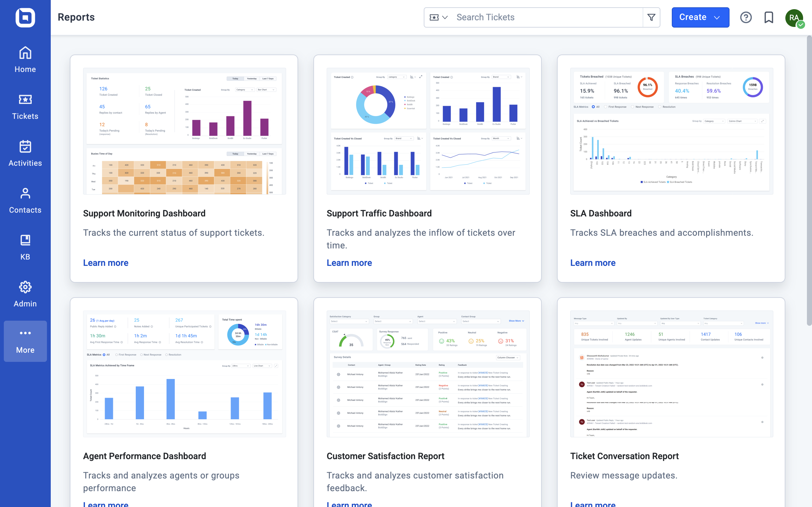This screenshot has height=507, width=812.
Task: Expand the More options in the sidebar
Action: 25,340
